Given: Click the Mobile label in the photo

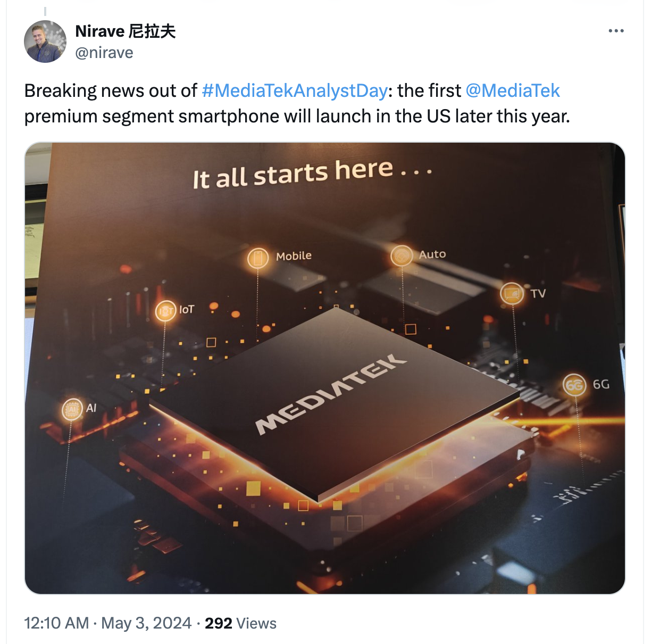Looking at the screenshot, I should coord(294,256).
